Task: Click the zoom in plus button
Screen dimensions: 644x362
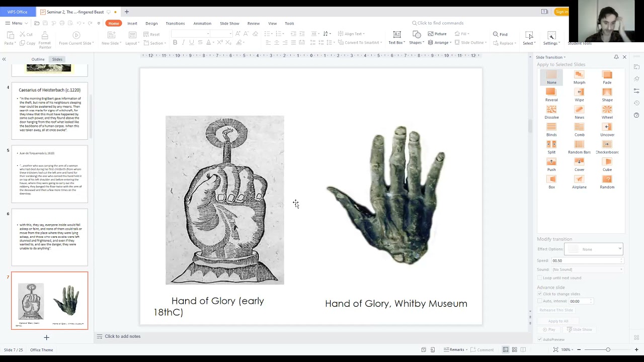Action: (636, 349)
